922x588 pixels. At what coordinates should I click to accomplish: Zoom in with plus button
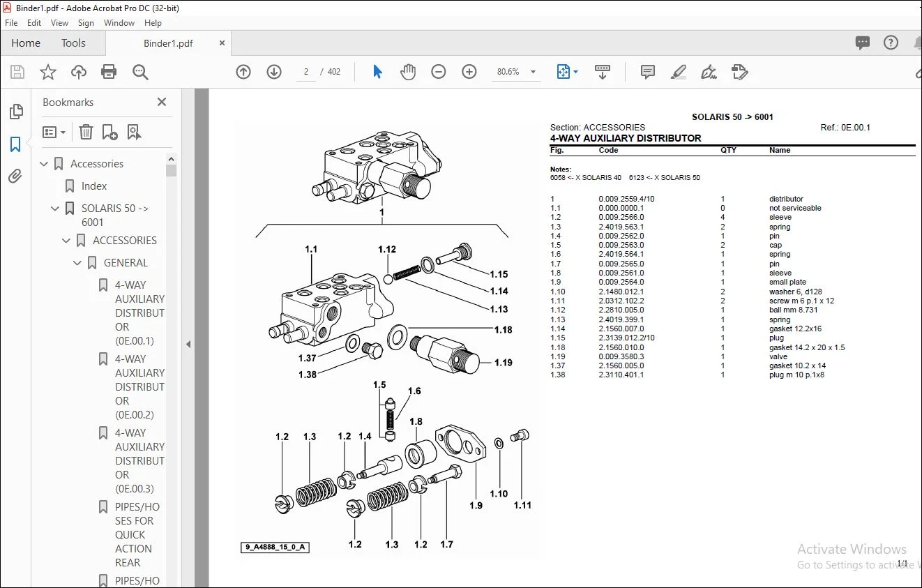(x=469, y=72)
